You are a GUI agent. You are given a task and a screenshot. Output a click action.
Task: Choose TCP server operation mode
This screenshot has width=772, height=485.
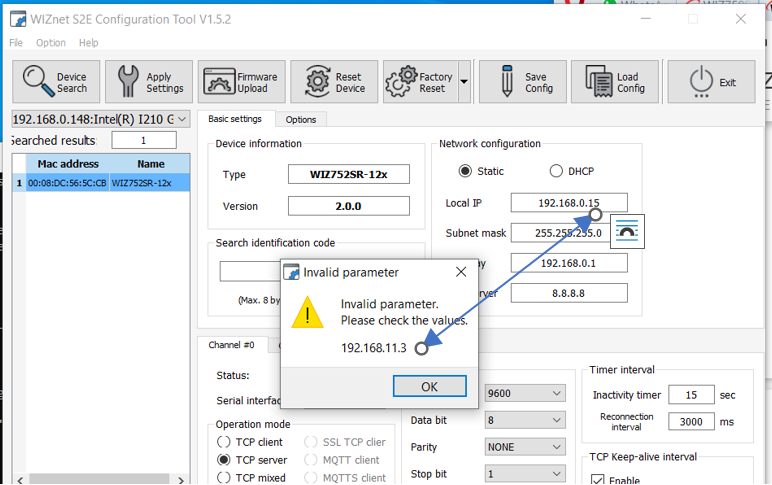coord(224,460)
